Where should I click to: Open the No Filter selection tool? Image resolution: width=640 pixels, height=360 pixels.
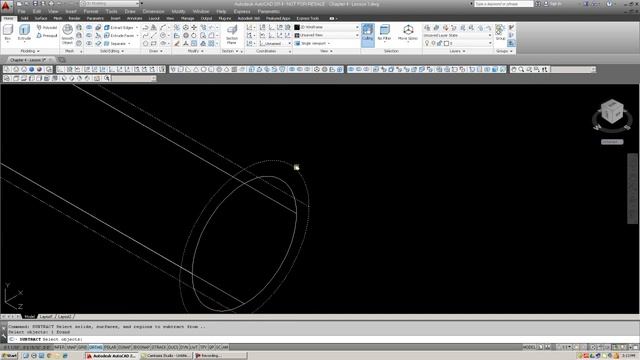coord(384,33)
